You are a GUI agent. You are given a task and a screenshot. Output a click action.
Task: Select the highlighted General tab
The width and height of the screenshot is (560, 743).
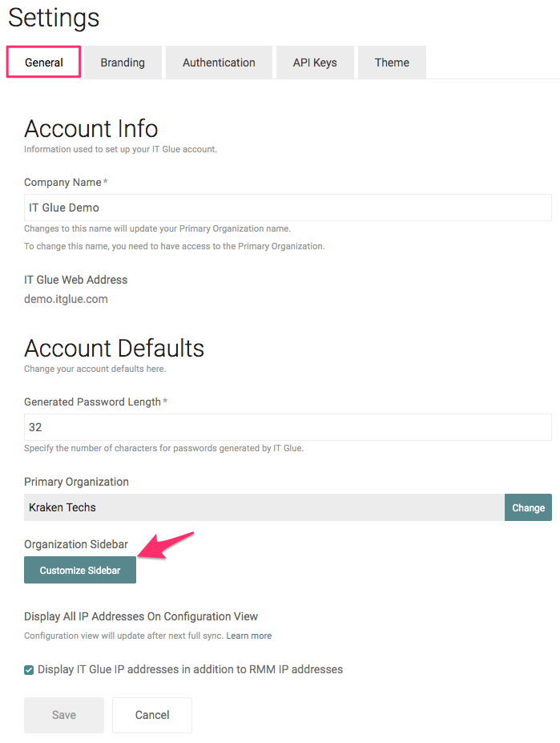[x=43, y=62]
